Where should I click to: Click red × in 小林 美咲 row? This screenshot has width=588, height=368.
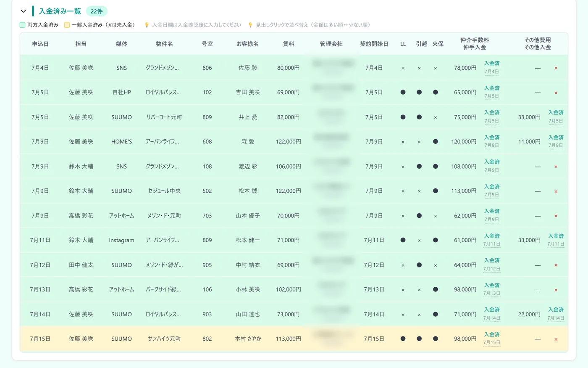click(556, 290)
